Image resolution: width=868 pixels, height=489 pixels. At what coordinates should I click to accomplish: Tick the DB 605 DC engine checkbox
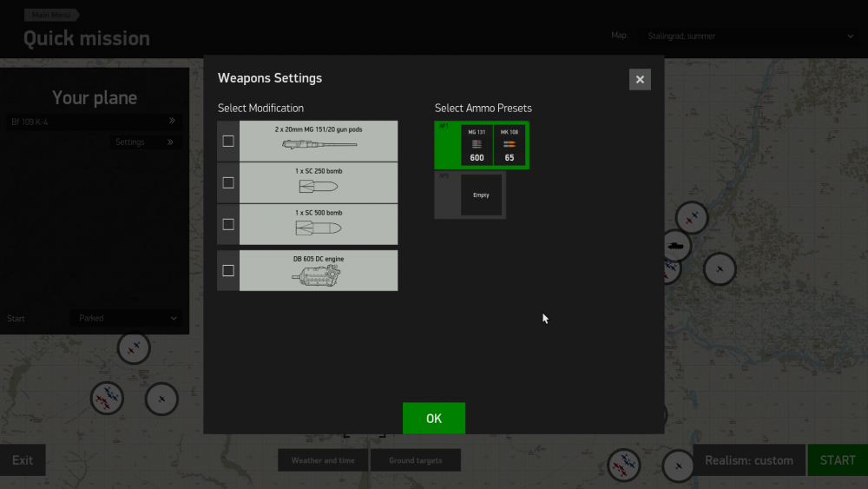tap(228, 270)
